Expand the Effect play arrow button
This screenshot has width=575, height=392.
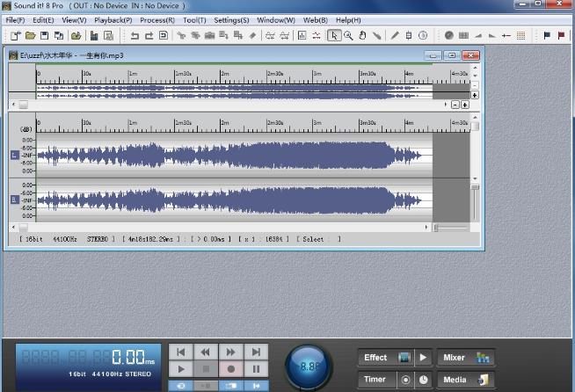[423, 358]
